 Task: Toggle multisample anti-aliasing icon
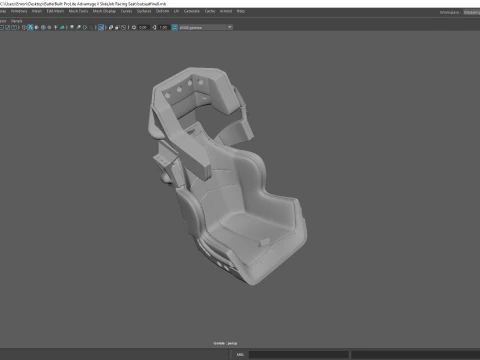(85, 27)
